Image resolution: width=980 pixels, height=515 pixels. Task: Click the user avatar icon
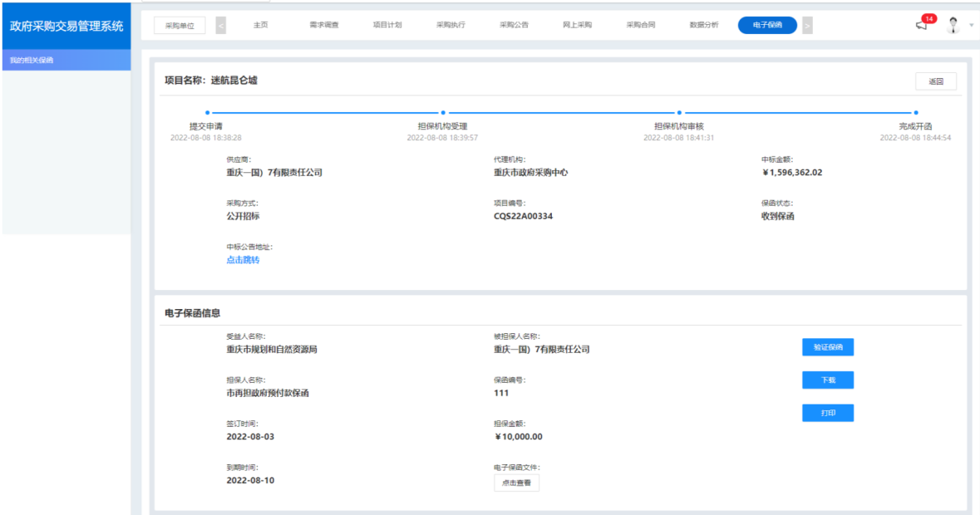953,25
